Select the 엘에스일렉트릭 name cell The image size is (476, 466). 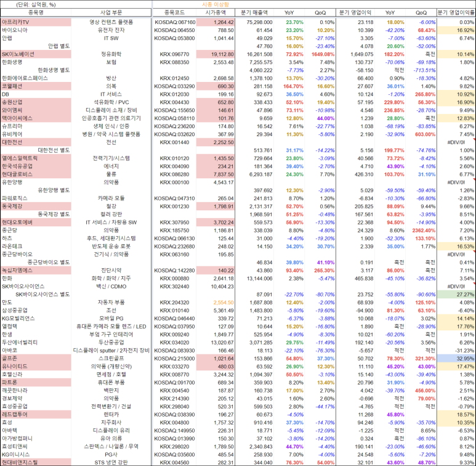tap(36, 158)
